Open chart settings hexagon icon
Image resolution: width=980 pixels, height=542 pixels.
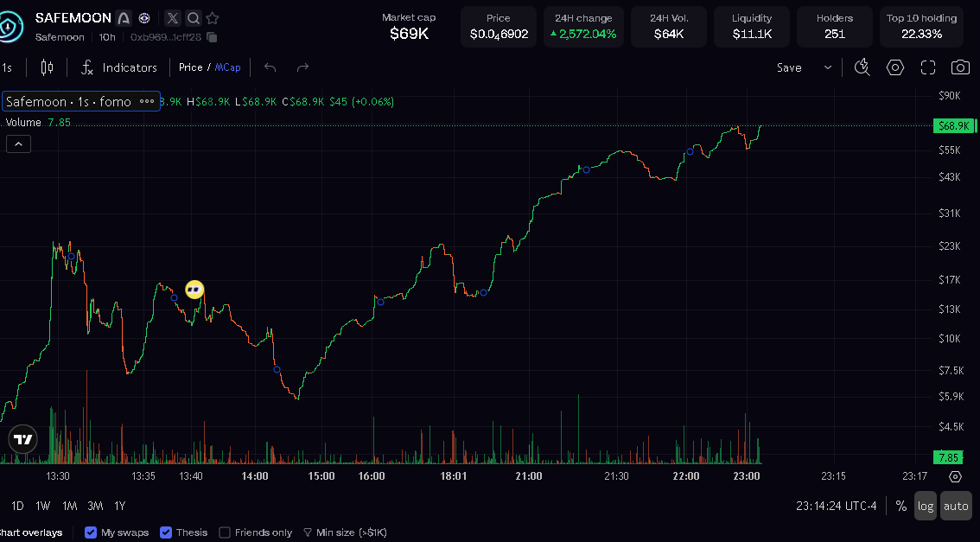895,67
